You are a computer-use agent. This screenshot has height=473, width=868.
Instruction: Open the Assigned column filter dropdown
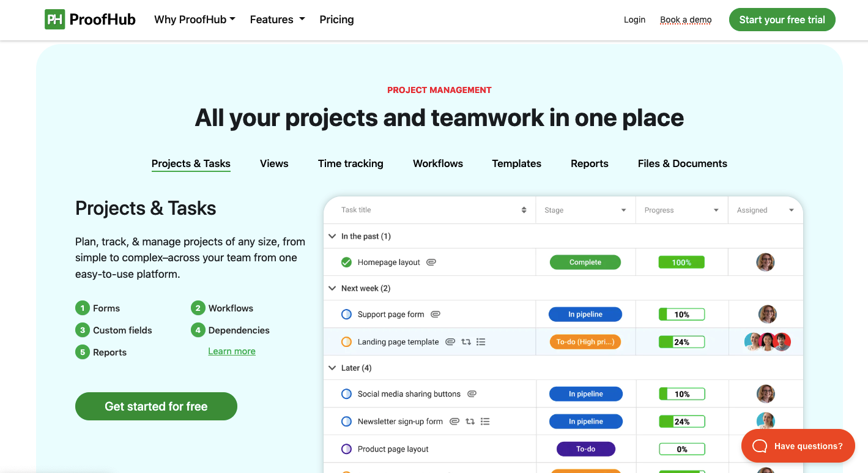(791, 210)
